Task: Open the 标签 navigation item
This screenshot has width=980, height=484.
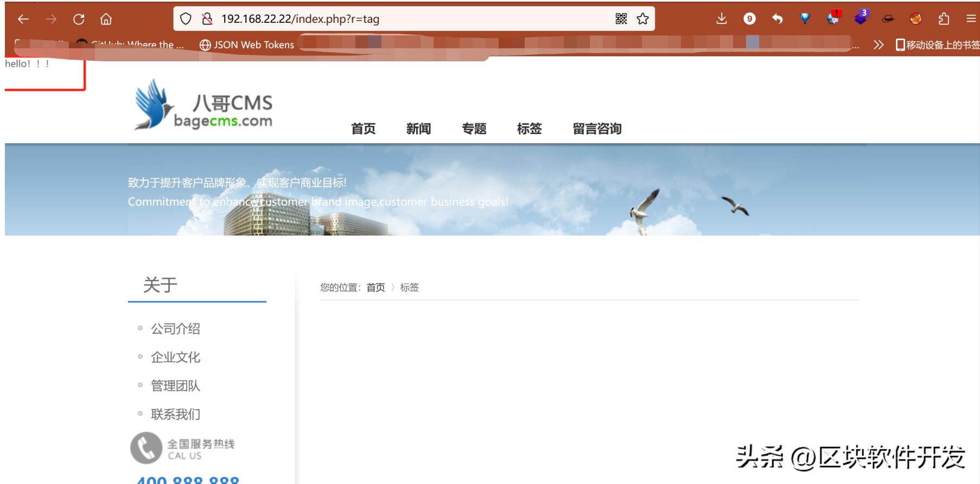Action: click(x=530, y=129)
